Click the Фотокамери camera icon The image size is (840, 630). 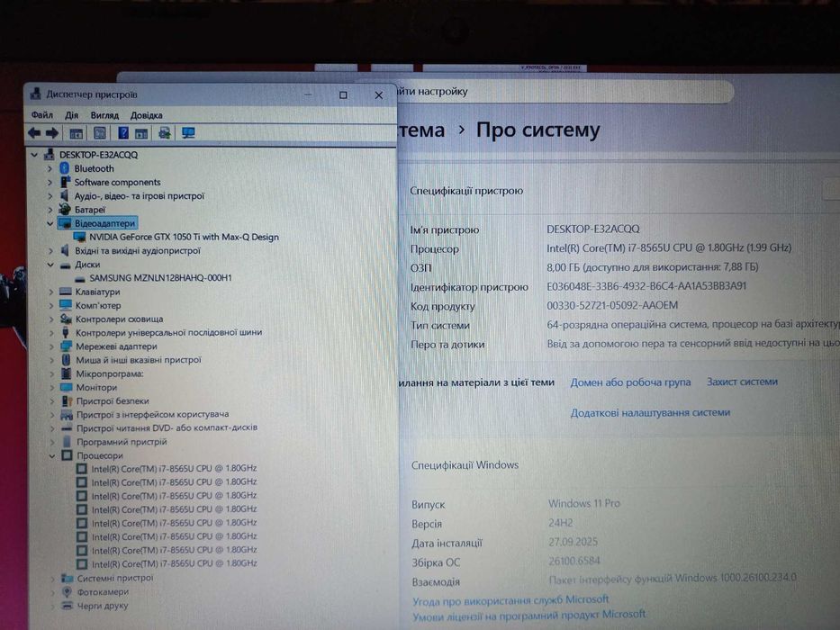(x=67, y=591)
